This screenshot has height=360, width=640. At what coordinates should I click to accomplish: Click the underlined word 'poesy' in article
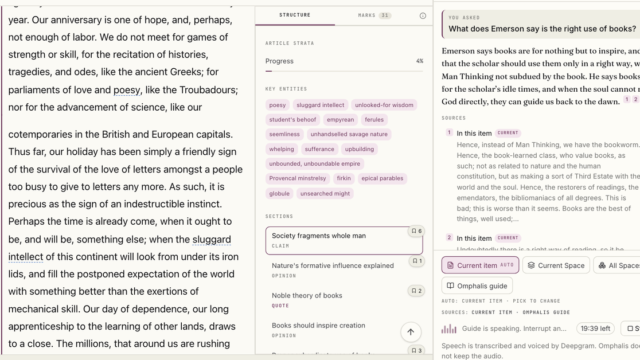pyautogui.click(x=127, y=90)
